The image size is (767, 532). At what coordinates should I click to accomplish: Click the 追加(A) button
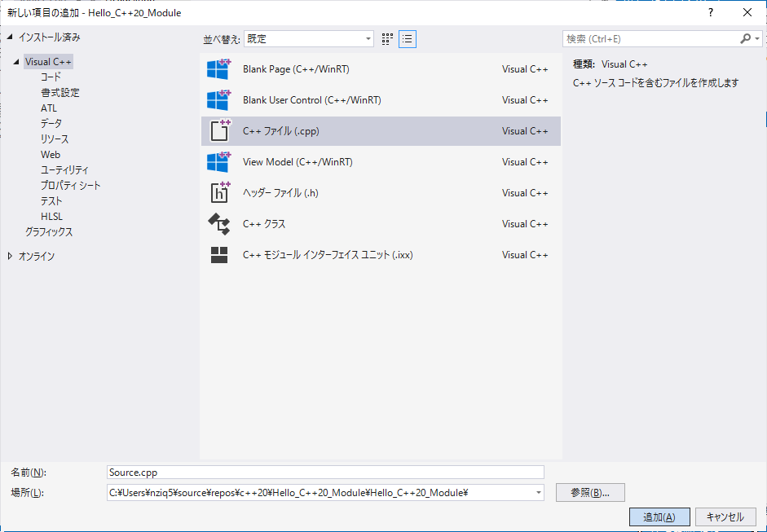pyautogui.click(x=659, y=517)
